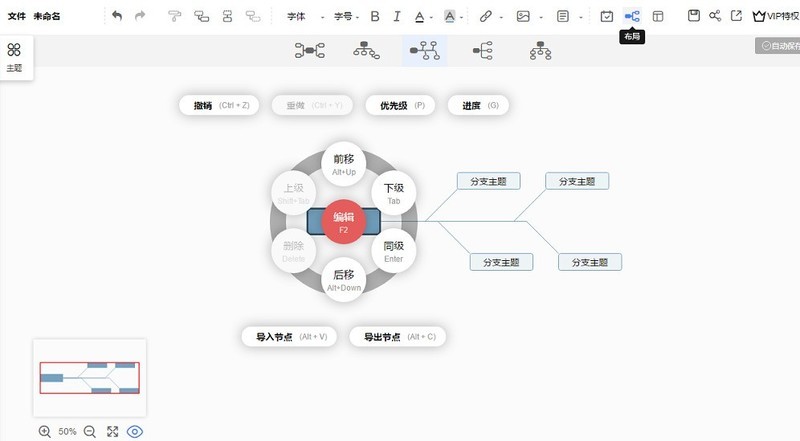800x441 pixels.
Task: Toggle italic text formatting
Action: click(397, 16)
